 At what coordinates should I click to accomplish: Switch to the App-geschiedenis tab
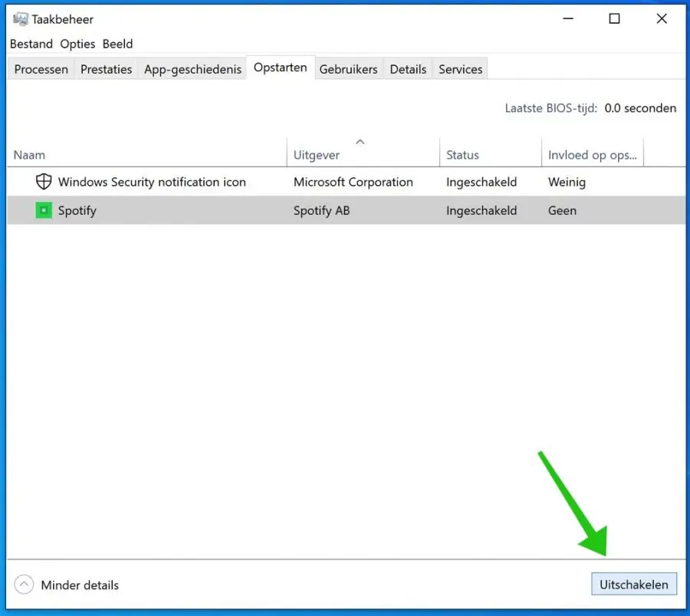[x=192, y=69]
